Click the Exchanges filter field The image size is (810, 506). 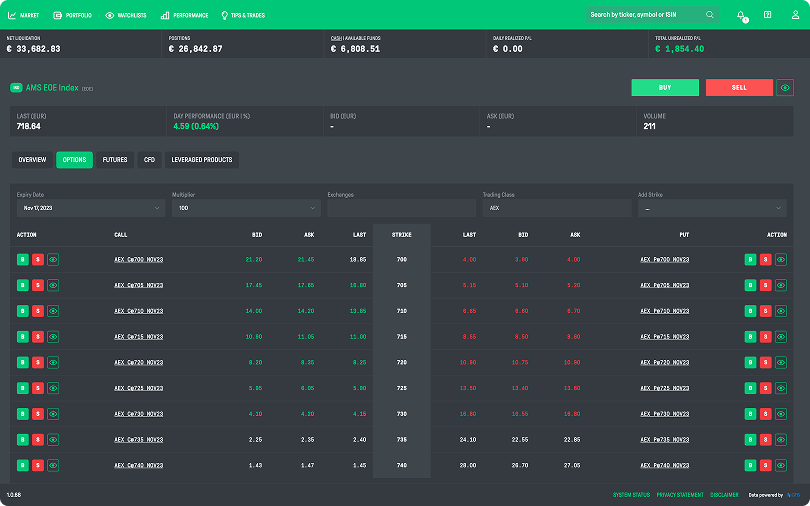400,208
